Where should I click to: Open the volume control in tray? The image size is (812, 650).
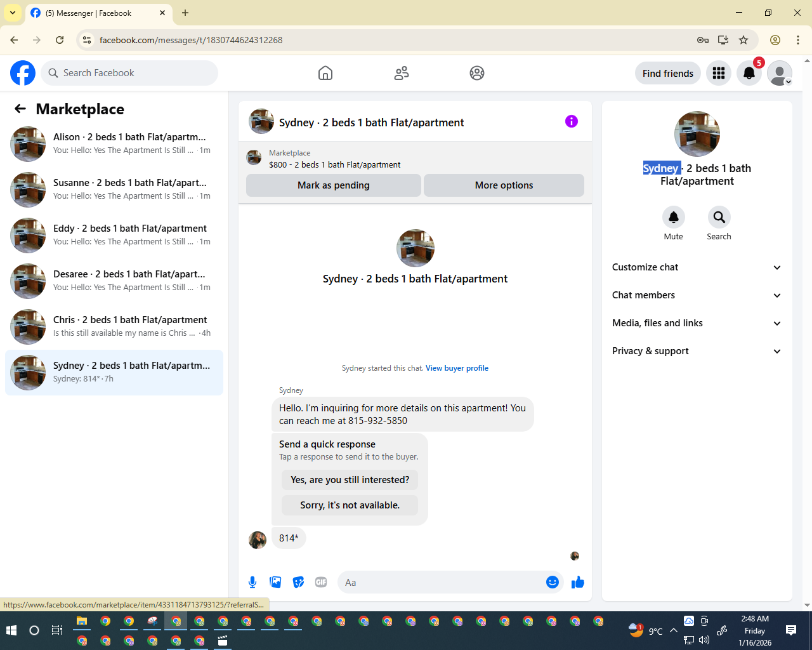click(x=704, y=640)
